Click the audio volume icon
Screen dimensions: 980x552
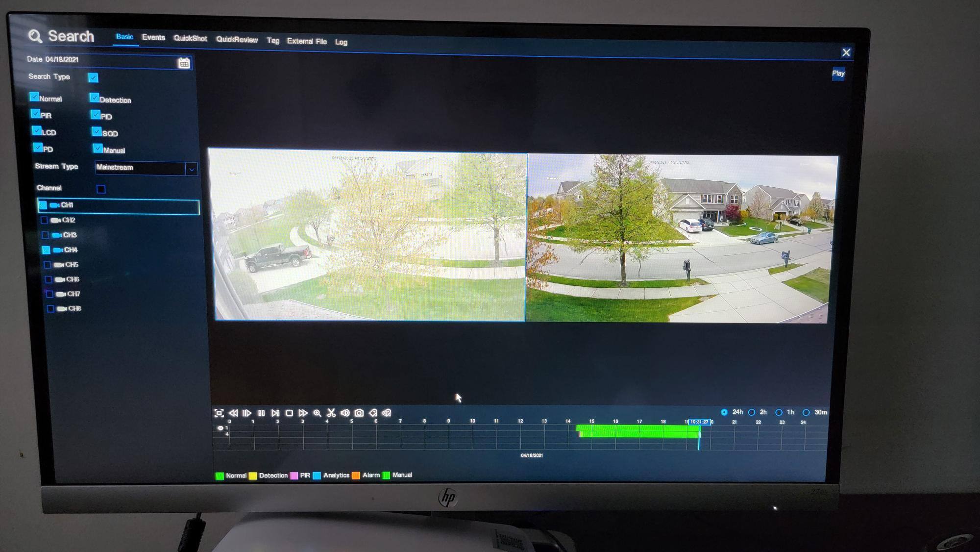(345, 413)
